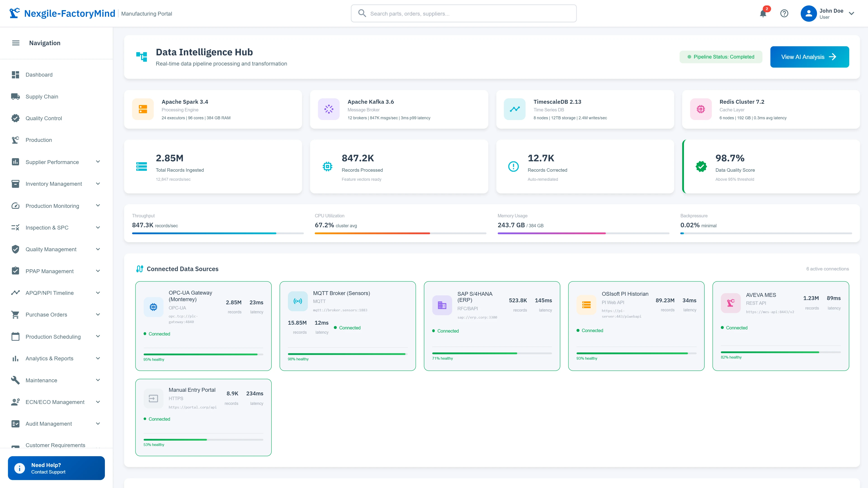Toggle the hamburger menu beside Navigation

tap(16, 43)
